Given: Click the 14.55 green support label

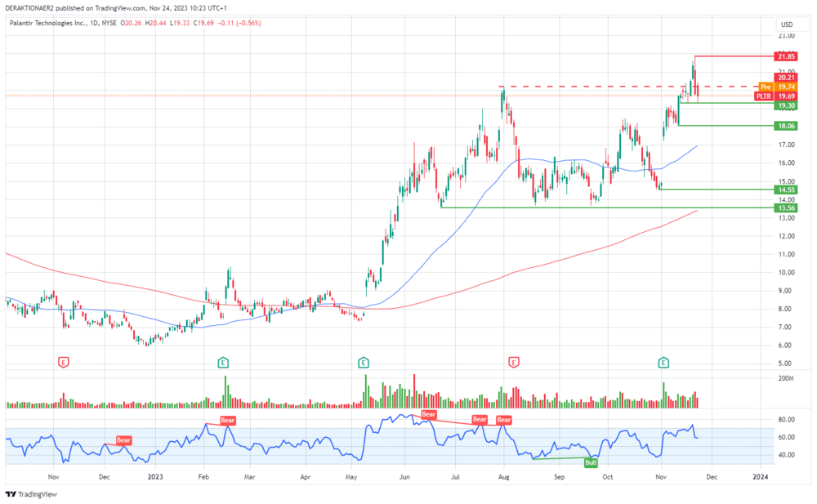Looking at the screenshot, I should click(786, 190).
